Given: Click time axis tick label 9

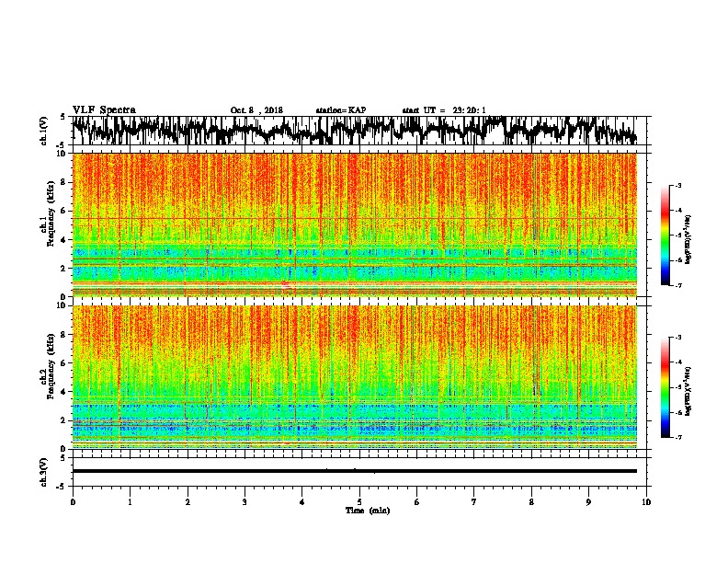Looking at the screenshot, I should pyautogui.click(x=588, y=502).
